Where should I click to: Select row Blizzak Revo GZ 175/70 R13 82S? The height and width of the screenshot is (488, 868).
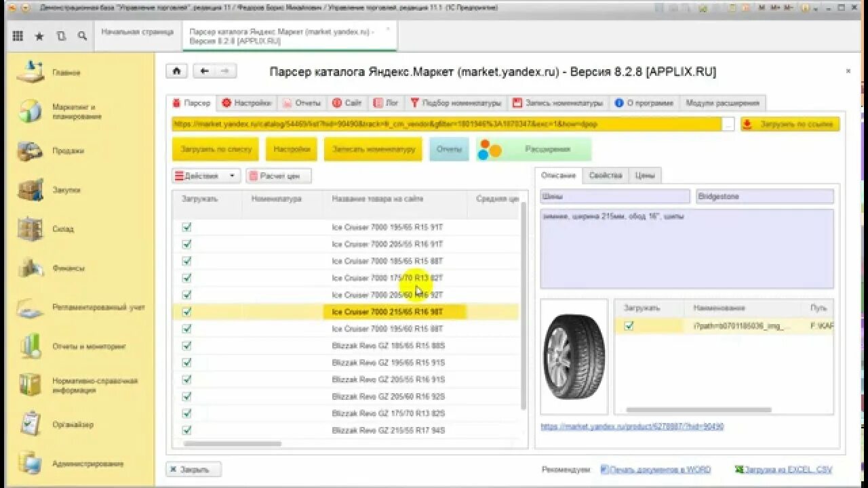click(346, 413)
